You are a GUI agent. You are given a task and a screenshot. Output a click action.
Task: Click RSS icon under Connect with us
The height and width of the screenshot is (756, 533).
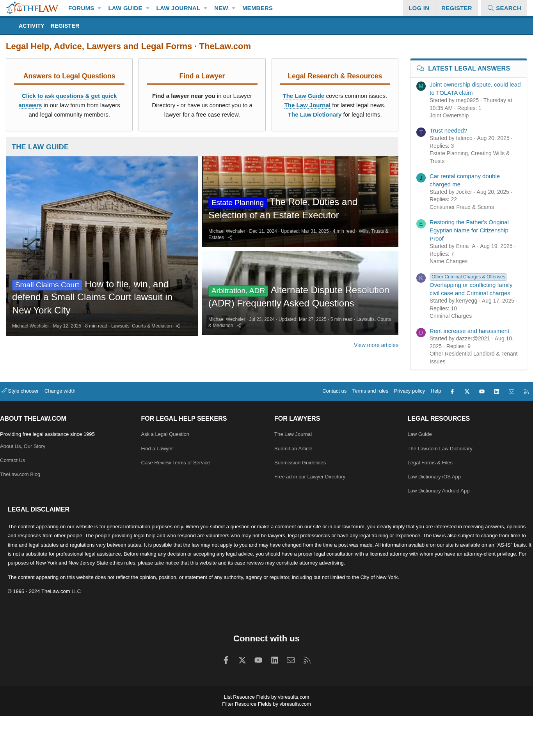coord(307,660)
